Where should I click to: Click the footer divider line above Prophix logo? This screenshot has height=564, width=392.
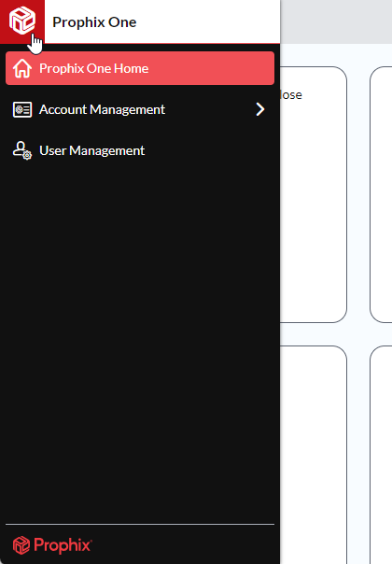click(140, 525)
